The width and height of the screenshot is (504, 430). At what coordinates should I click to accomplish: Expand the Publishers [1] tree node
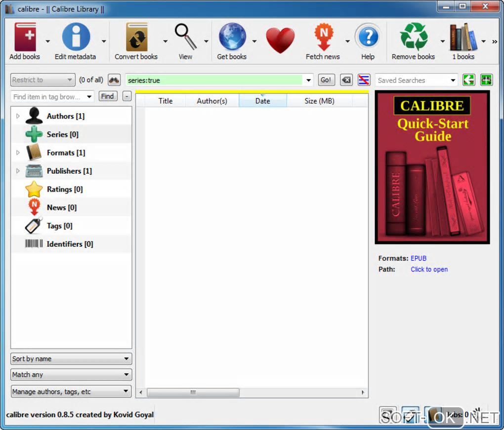[18, 171]
